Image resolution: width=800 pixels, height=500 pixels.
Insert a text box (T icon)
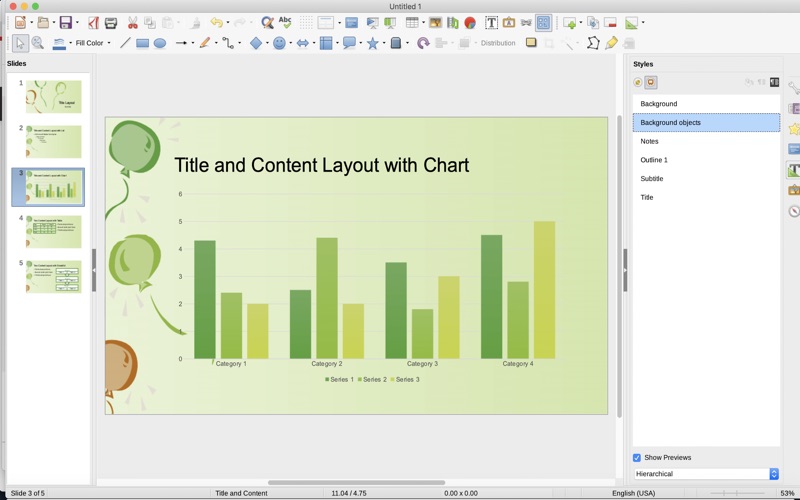pos(491,22)
